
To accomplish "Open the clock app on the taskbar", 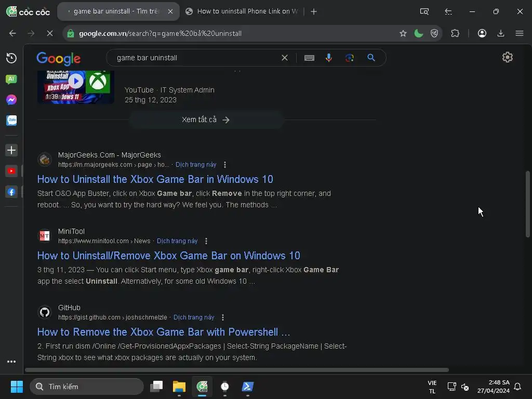I will (x=224, y=387).
